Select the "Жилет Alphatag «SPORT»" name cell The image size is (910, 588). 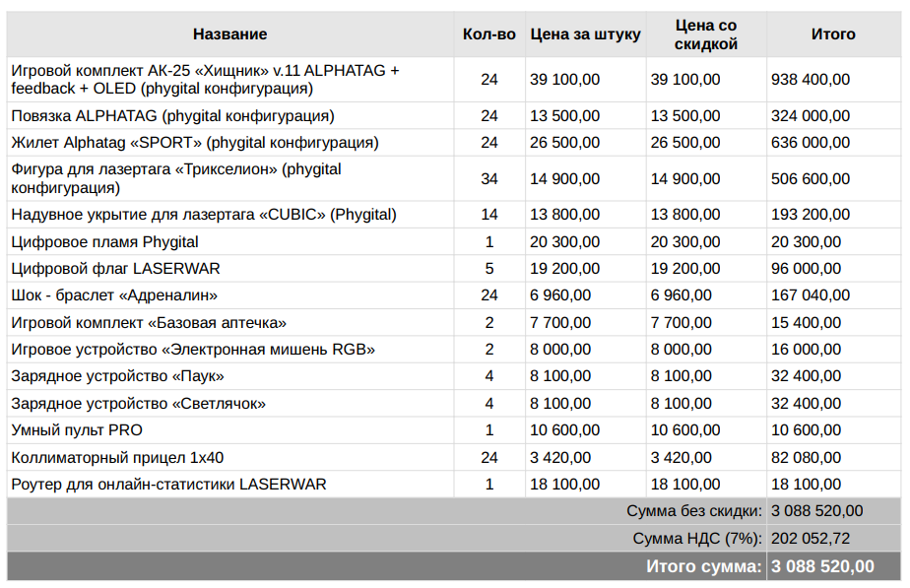point(194,143)
